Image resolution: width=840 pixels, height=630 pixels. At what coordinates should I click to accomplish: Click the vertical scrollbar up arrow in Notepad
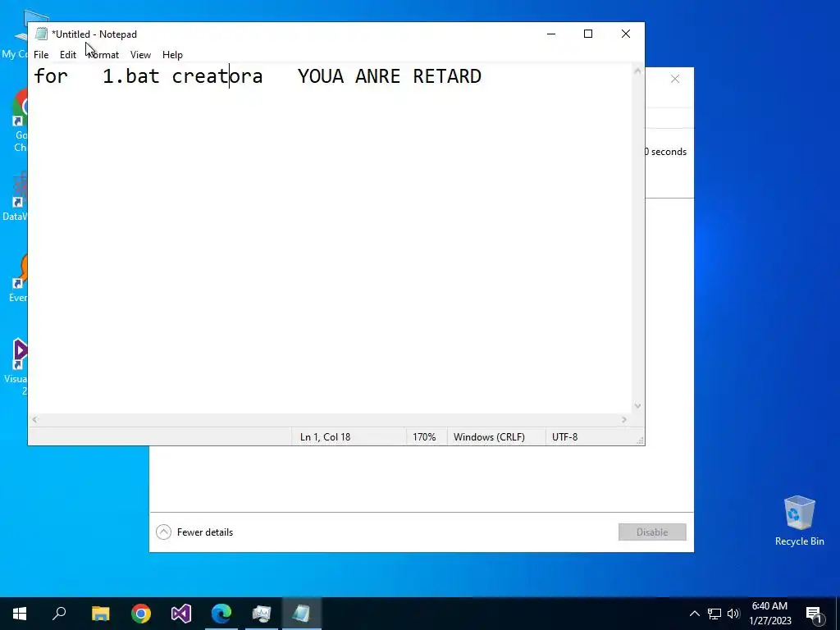coord(637,71)
